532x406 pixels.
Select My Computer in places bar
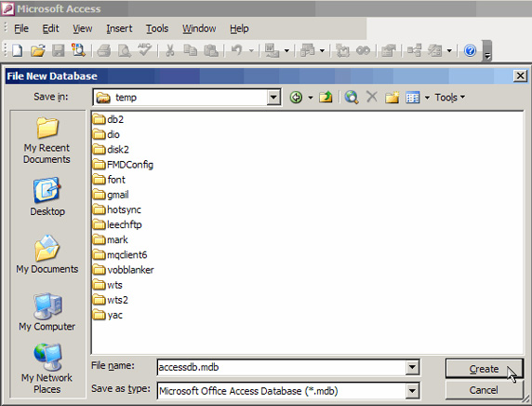[47, 312]
